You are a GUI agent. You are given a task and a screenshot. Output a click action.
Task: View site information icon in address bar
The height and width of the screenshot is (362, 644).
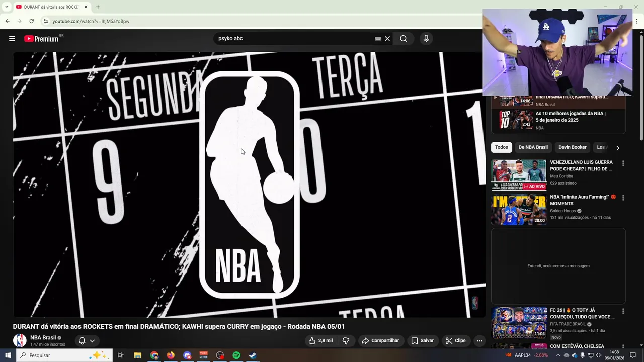[45, 21]
